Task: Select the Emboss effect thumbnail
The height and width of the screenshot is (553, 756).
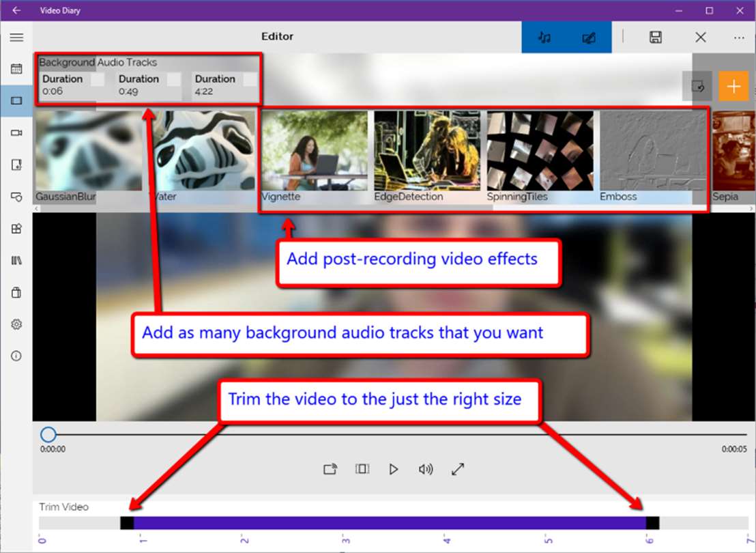Action: point(653,156)
